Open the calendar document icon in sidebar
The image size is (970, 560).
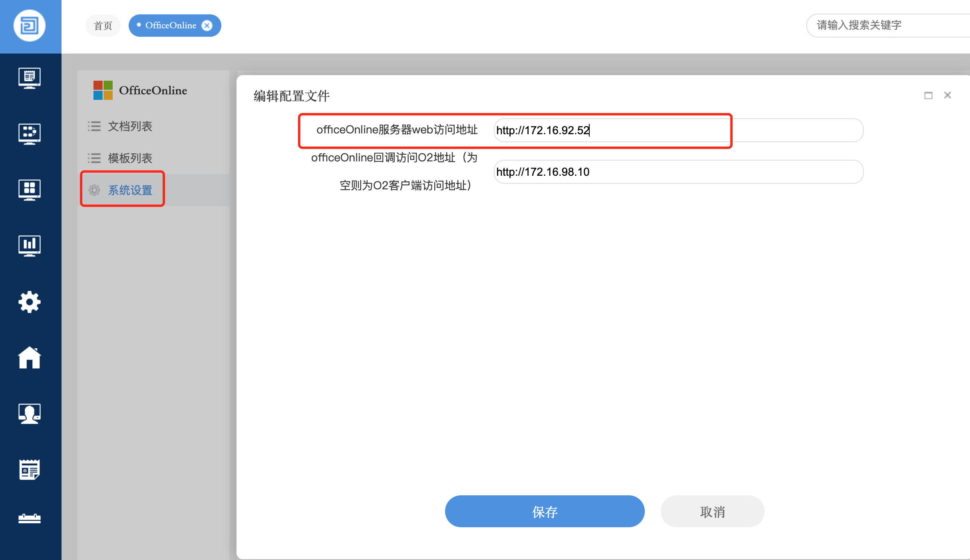(30, 469)
